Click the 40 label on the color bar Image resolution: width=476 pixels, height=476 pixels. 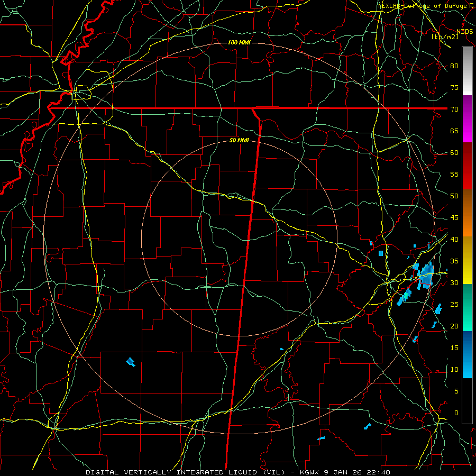coord(454,239)
